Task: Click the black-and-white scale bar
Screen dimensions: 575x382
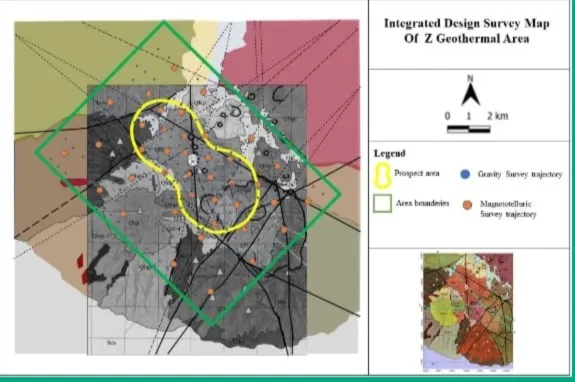Action: click(x=469, y=129)
